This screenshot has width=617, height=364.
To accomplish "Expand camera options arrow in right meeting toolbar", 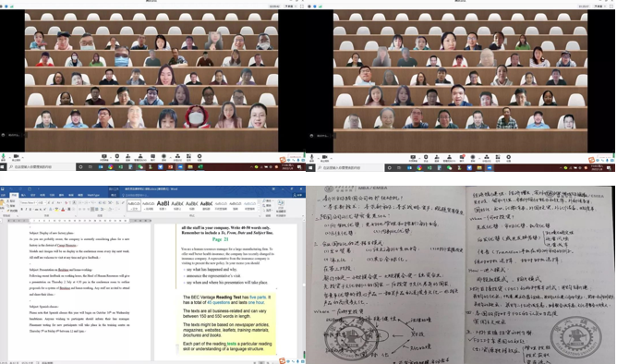I will (330, 157).
